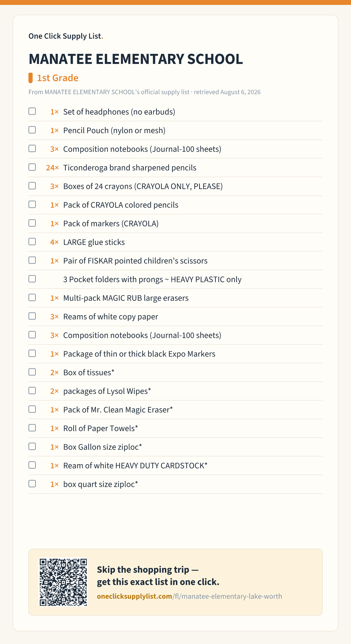Screen dimensions: 351x644
Task: Check off Boxes of 24 crayons
Action: 32,186
